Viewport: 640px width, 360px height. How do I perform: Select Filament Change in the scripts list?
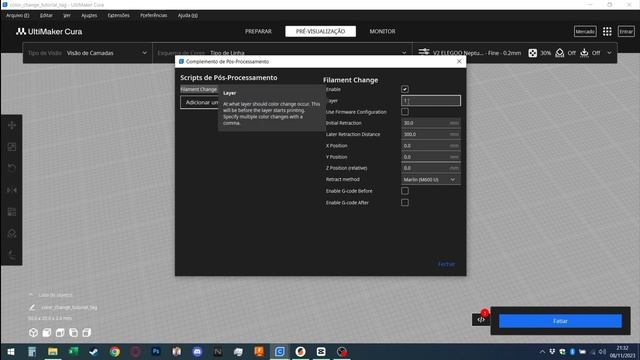[199, 89]
